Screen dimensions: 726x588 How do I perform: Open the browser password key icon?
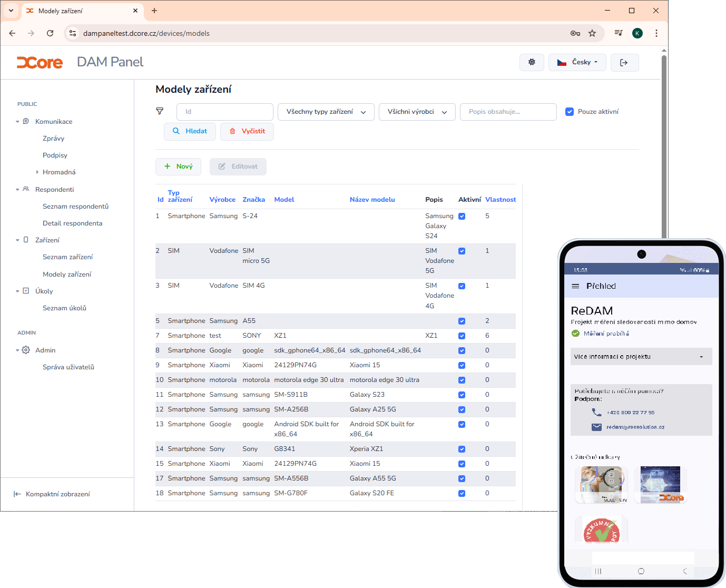(575, 33)
